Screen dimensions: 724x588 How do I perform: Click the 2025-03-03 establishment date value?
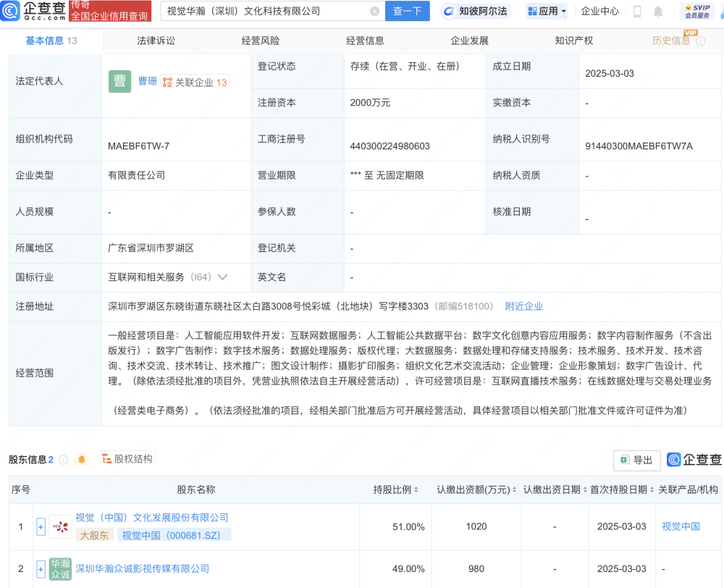[610, 73]
